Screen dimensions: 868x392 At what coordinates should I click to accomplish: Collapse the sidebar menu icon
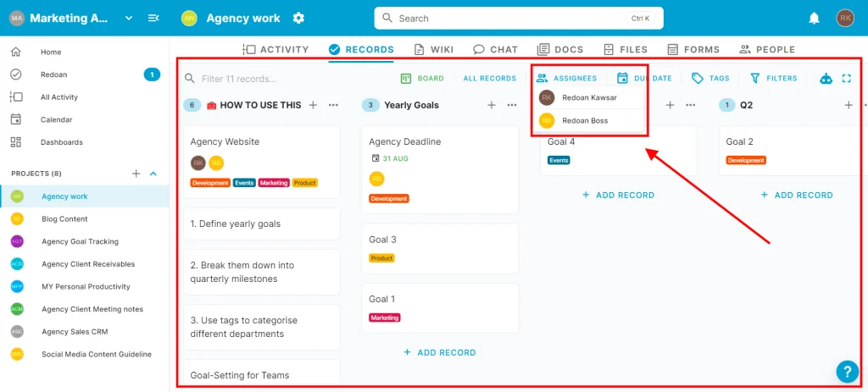point(153,18)
